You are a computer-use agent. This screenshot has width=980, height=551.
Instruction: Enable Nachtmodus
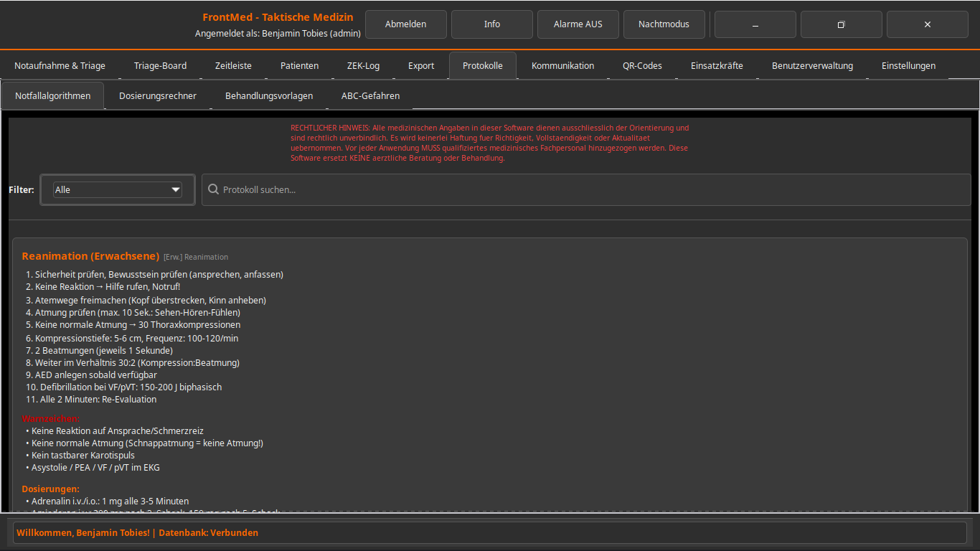tap(664, 24)
